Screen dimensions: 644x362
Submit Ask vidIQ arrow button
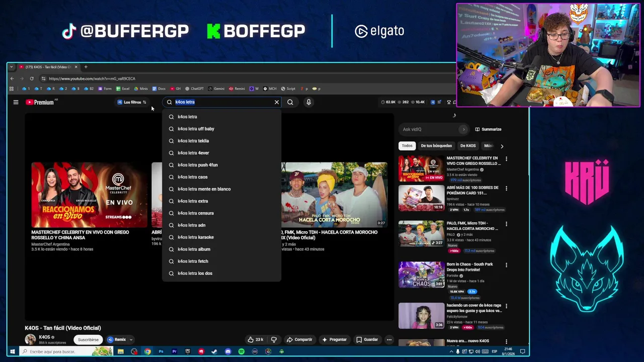463,129
